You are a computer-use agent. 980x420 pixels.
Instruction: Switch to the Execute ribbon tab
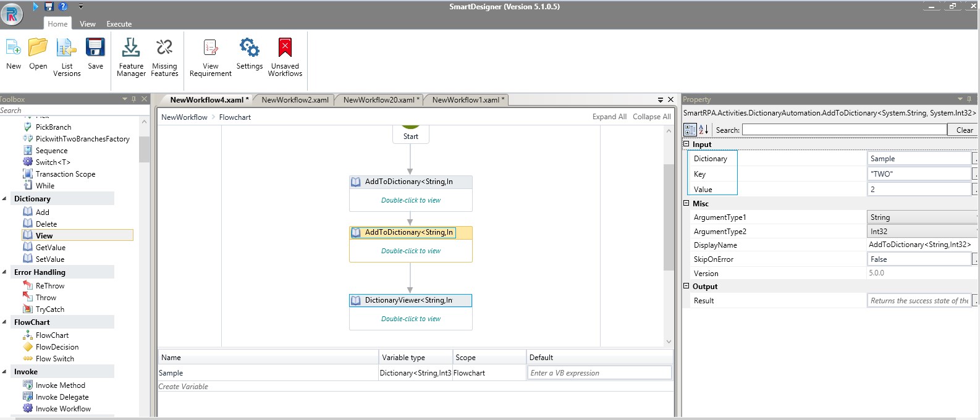(x=119, y=24)
